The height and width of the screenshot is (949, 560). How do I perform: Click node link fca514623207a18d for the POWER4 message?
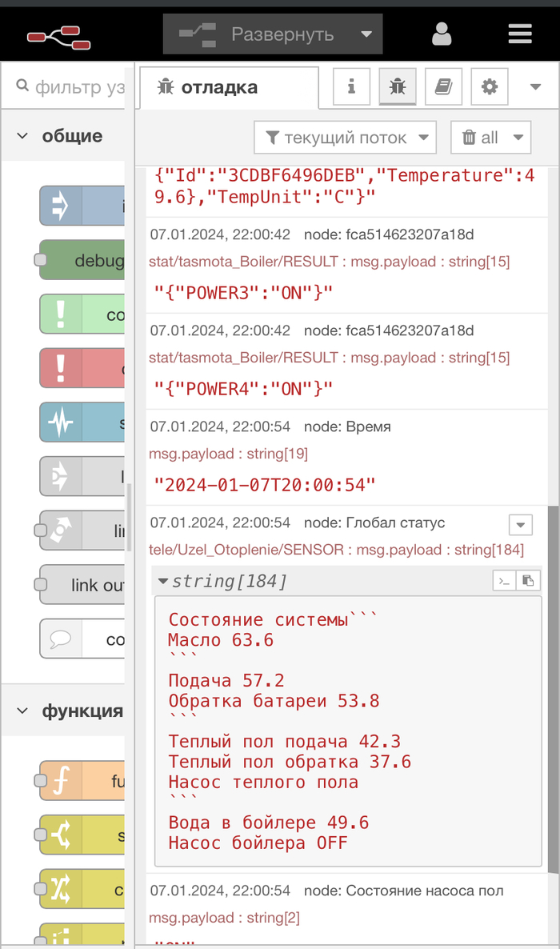pos(389,330)
